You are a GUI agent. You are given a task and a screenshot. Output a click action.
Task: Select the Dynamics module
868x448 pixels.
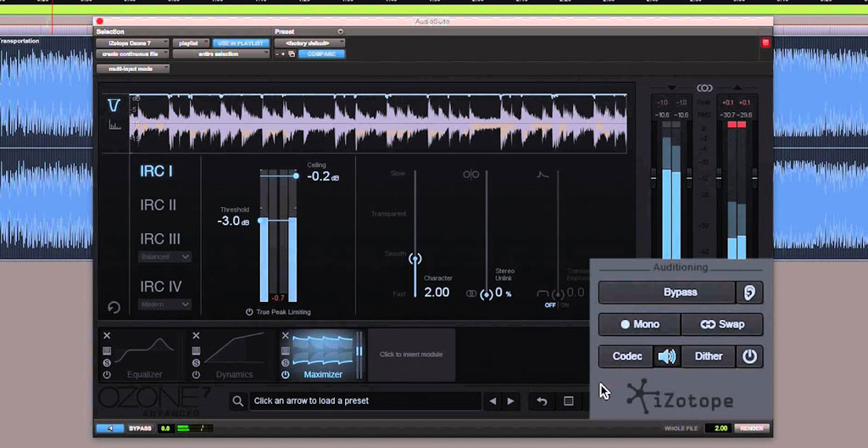pos(234,355)
